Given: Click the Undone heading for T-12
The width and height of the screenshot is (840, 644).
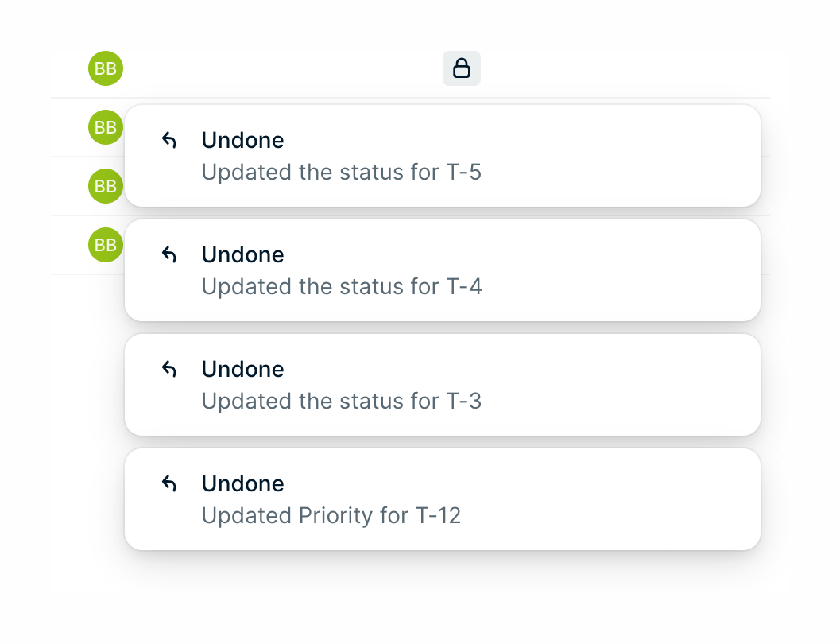Looking at the screenshot, I should tap(242, 483).
